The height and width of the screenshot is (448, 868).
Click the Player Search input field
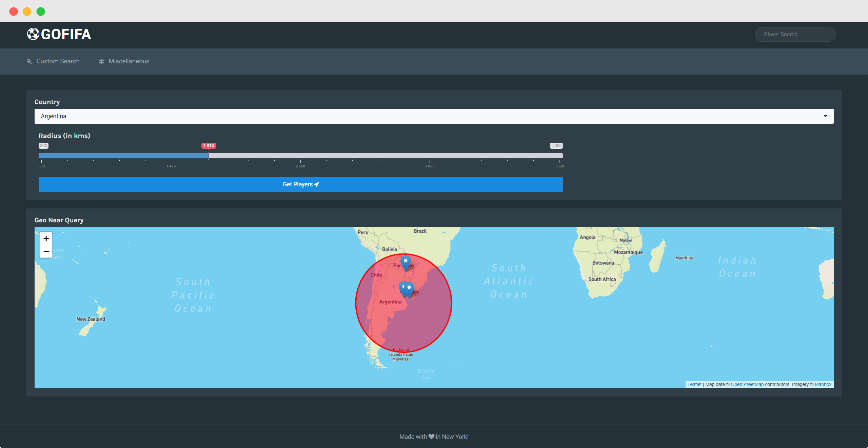click(795, 35)
